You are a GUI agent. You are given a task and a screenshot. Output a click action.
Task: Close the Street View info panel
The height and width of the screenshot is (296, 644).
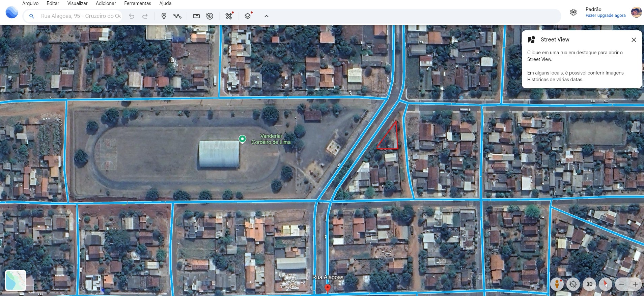click(634, 40)
